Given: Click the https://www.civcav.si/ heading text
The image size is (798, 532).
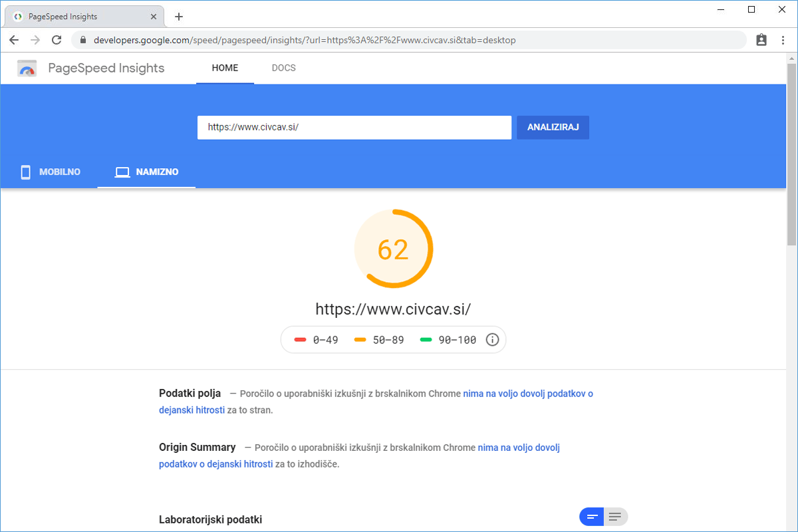Looking at the screenshot, I should pos(393,309).
